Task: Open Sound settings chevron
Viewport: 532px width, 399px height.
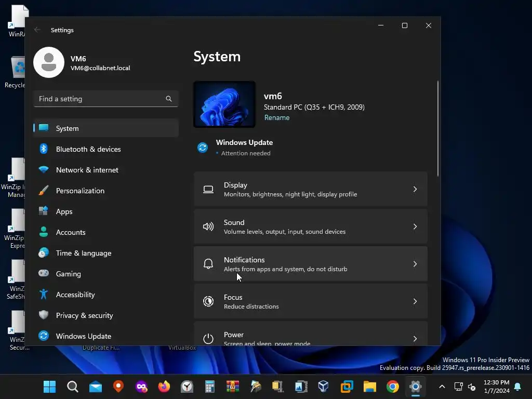Action: [x=415, y=227]
